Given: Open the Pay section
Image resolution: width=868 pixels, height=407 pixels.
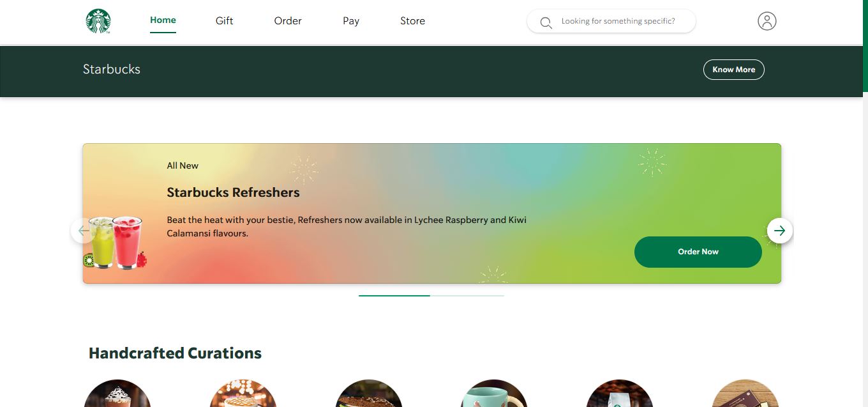Looking at the screenshot, I should point(351,21).
